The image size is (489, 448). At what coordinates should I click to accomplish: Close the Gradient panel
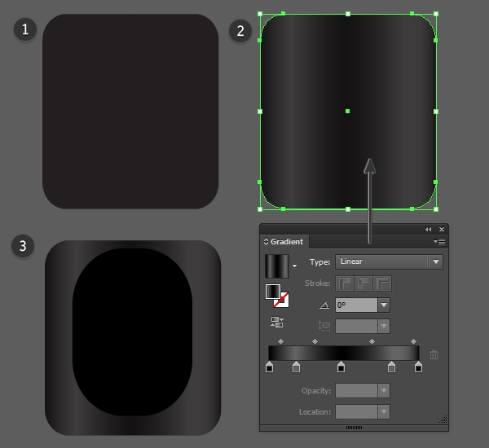pyautogui.click(x=442, y=230)
